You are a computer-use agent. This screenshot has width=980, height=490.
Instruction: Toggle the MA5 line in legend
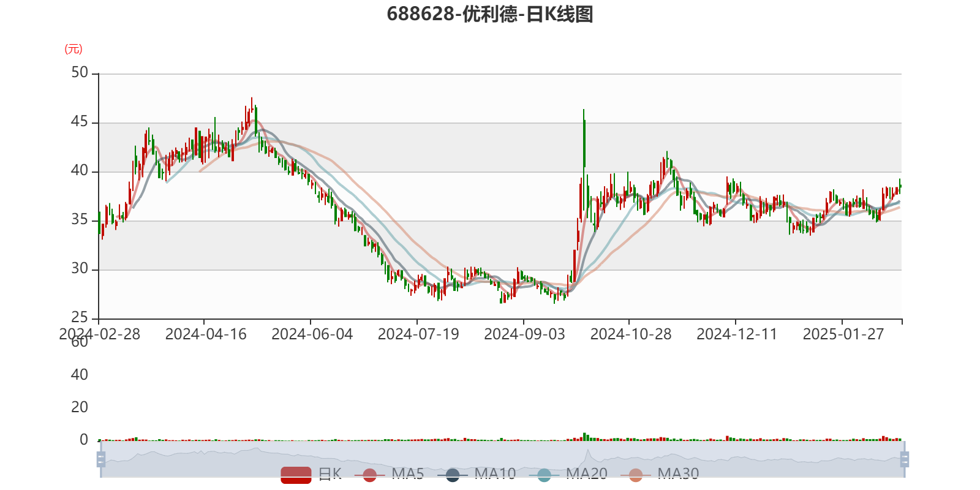[393, 474]
